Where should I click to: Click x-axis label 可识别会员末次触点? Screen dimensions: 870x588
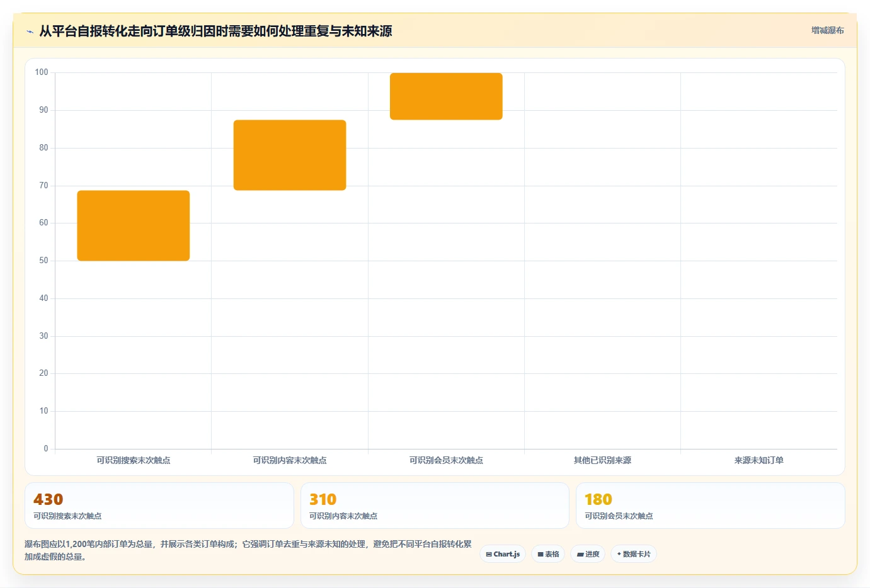tap(446, 460)
